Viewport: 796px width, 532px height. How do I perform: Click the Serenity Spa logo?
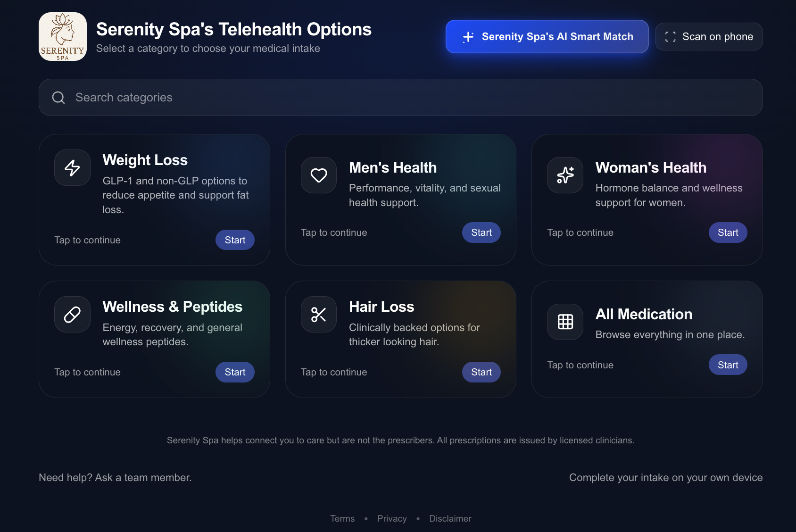pyautogui.click(x=63, y=37)
